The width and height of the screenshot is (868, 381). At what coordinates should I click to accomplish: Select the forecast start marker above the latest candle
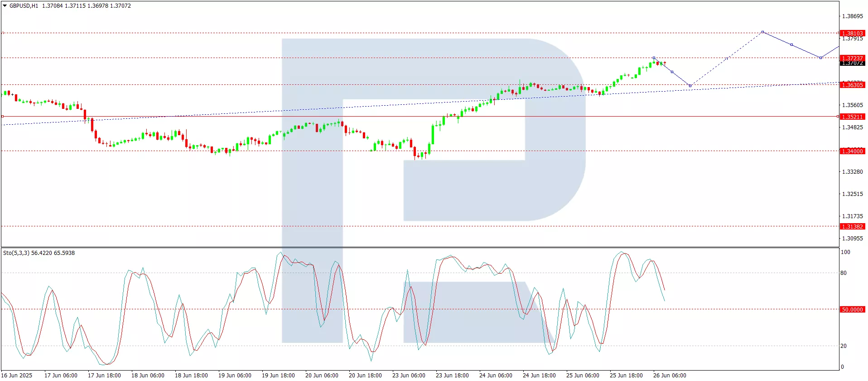pos(654,58)
